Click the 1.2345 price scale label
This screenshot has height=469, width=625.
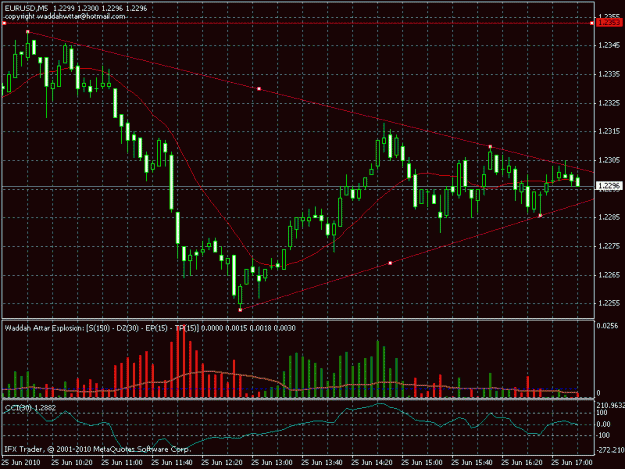(609, 45)
